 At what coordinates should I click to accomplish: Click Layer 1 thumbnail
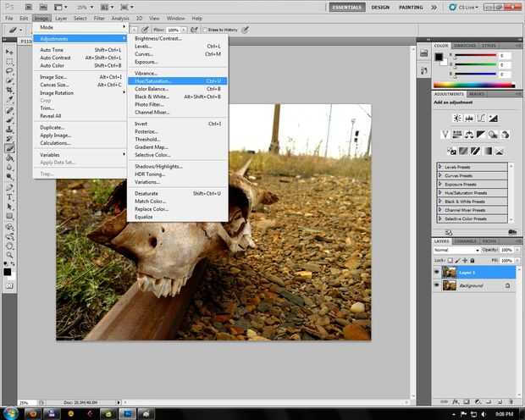coord(449,273)
